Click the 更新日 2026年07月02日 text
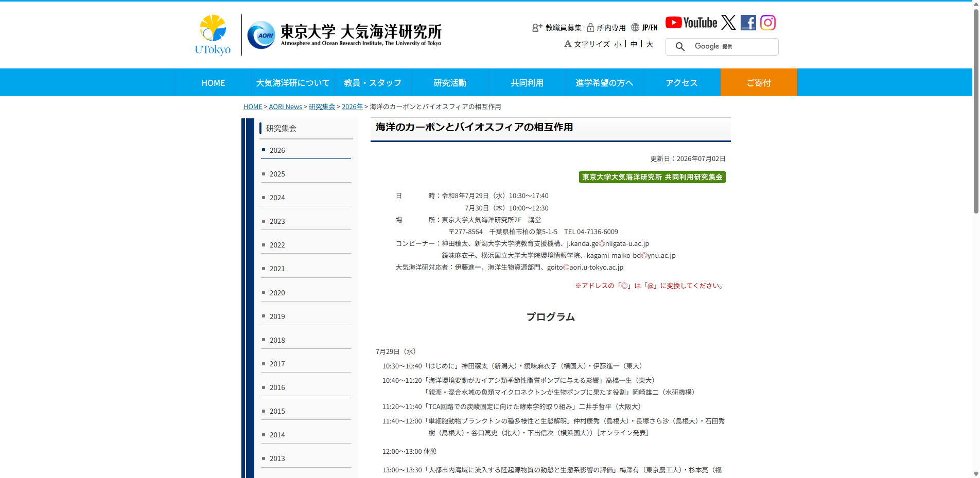Screen dimensions: 980x478 688,159
